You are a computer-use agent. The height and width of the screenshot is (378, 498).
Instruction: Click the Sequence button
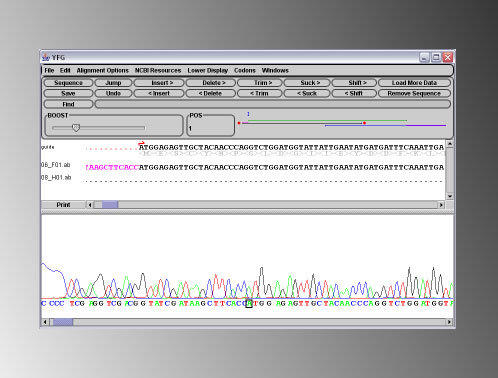pos(68,83)
